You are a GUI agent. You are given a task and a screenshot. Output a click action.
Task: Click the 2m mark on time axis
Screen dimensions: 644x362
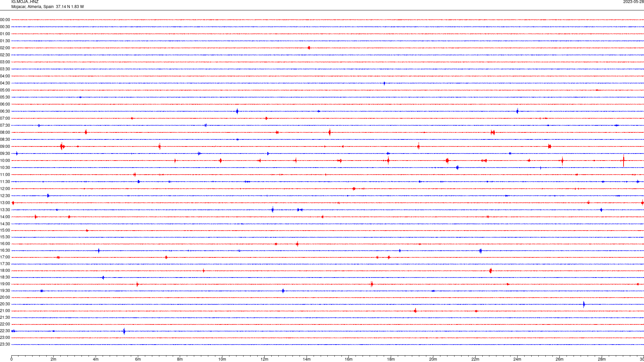(x=54, y=359)
